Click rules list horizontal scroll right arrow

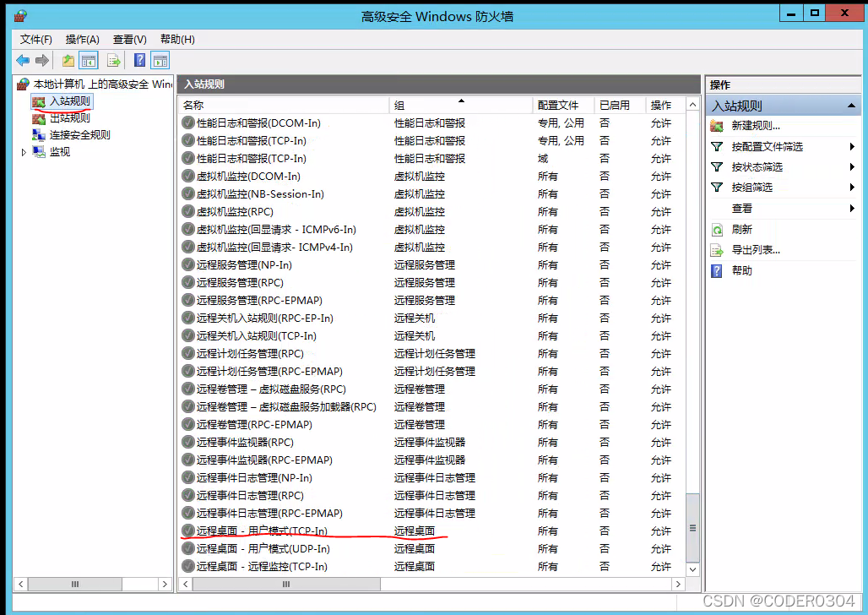(678, 584)
